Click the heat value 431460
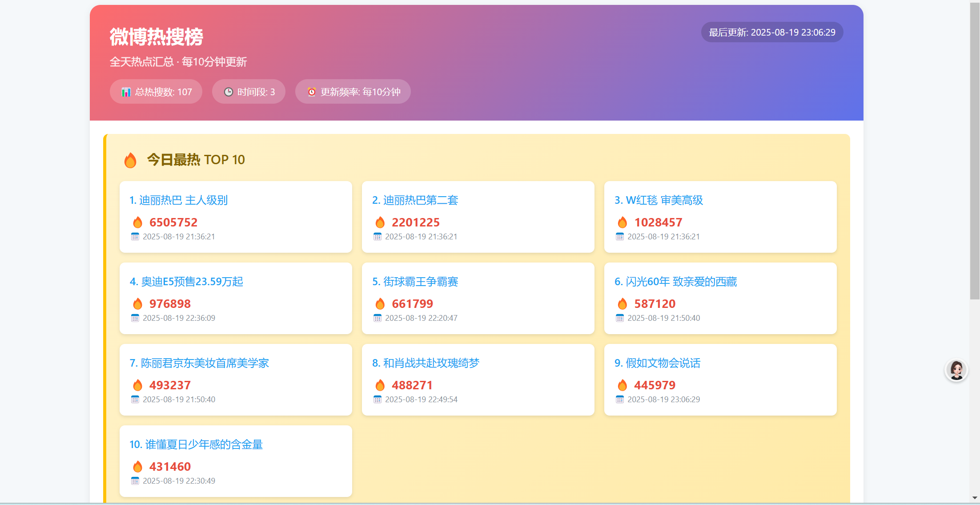This screenshot has width=980, height=505. (170, 467)
